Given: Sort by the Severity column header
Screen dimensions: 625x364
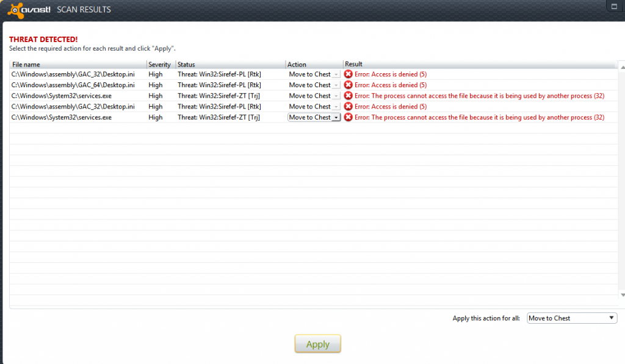Looking at the screenshot, I should pyautogui.click(x=161, y=65).
